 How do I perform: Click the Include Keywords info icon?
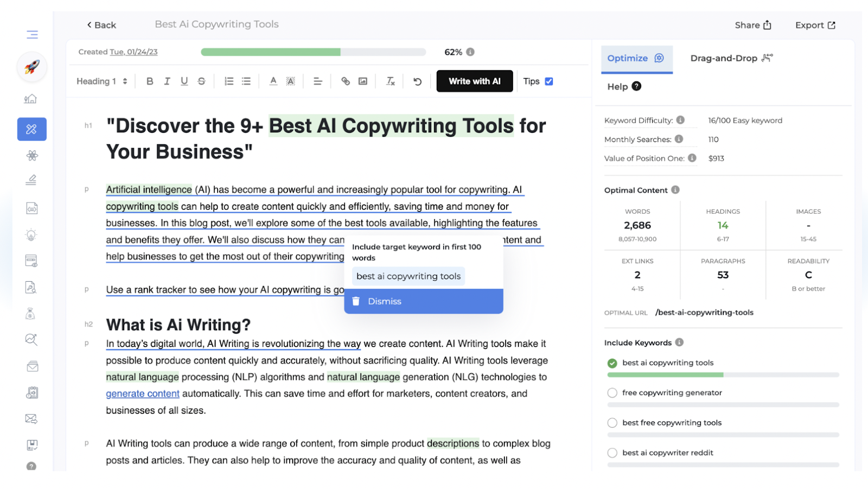point(679,342)
